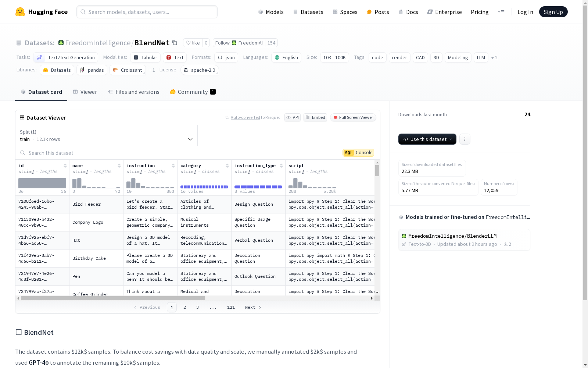
Task: Select the json format tag
Action: (x=226, y=57)
